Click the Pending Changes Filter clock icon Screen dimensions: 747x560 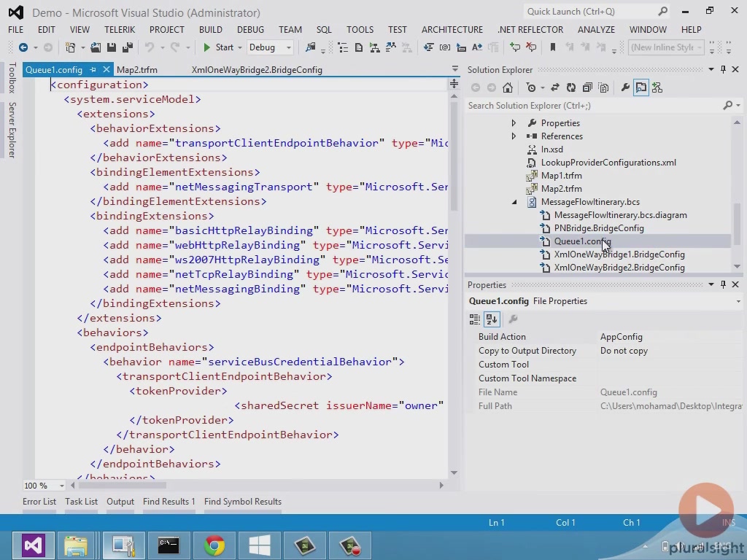531,87
